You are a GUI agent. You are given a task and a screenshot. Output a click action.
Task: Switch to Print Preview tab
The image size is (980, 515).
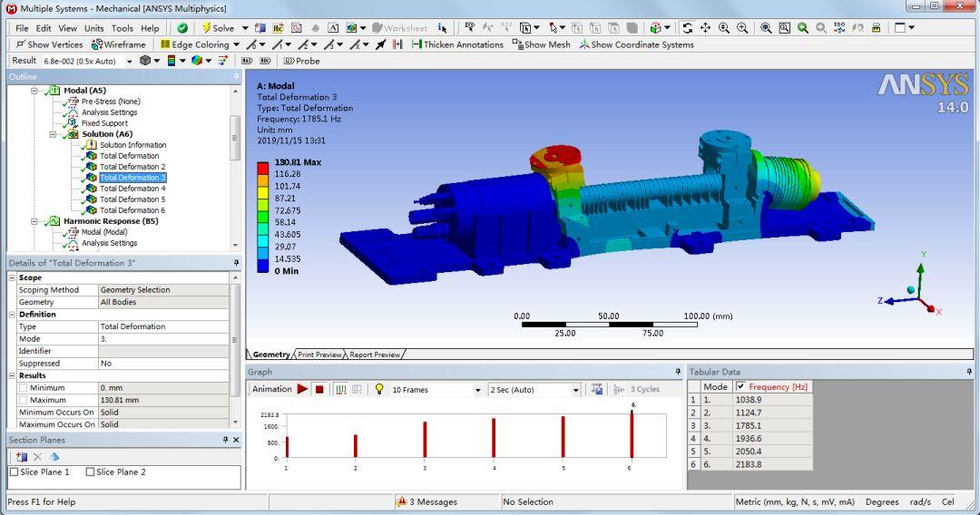[319, 355]
